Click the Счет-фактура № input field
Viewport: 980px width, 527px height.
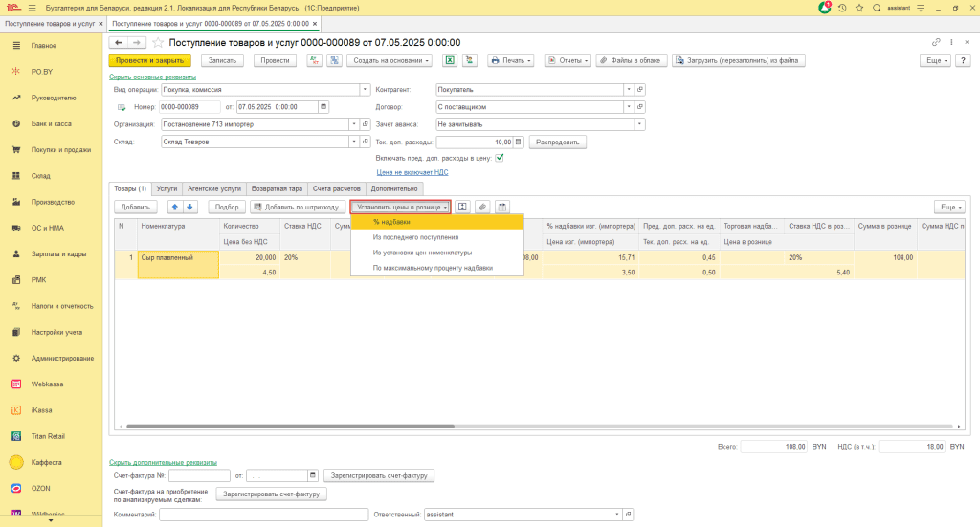pos(199,475)
